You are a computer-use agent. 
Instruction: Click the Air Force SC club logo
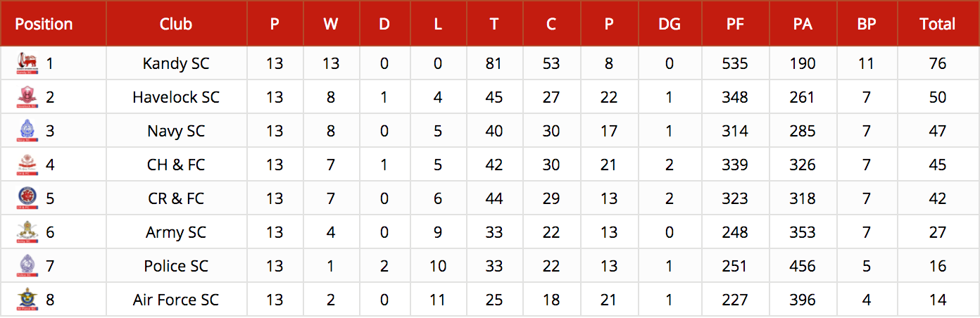(x=27, y=300)
